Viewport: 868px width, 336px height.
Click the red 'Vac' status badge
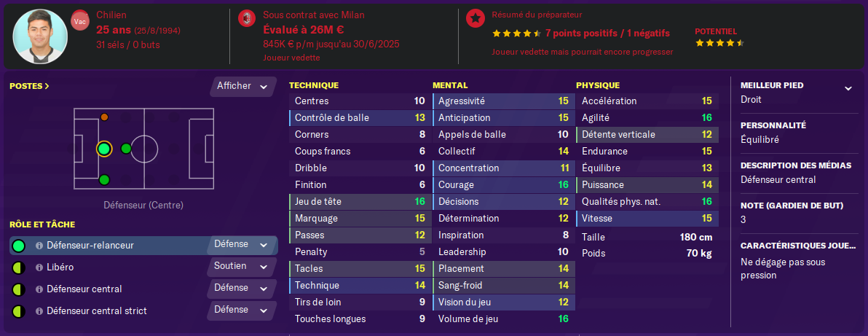80,21
